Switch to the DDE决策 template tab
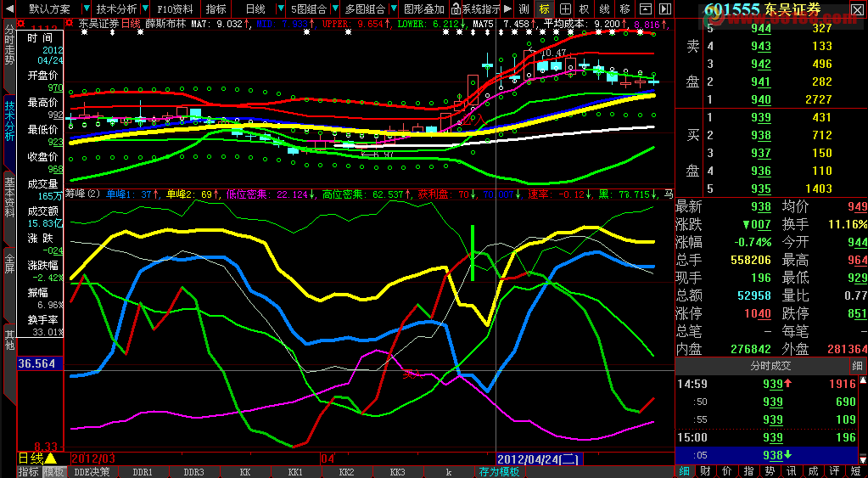Viewport: 868px width, 478px height. [x=92, y=472]
